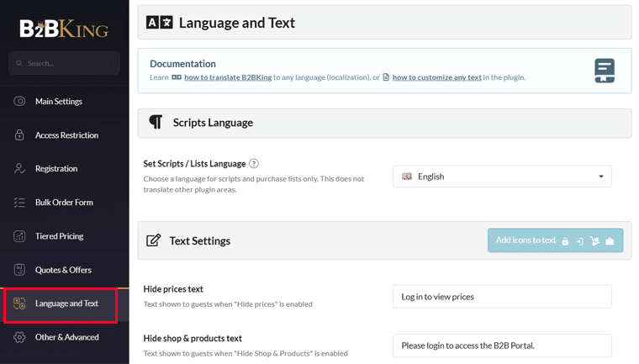Click the search magnifier icon in sidebar
Image resolution: width=639 pixels, height=364 pixels.
pyautogui.click(x=18, y=63)
